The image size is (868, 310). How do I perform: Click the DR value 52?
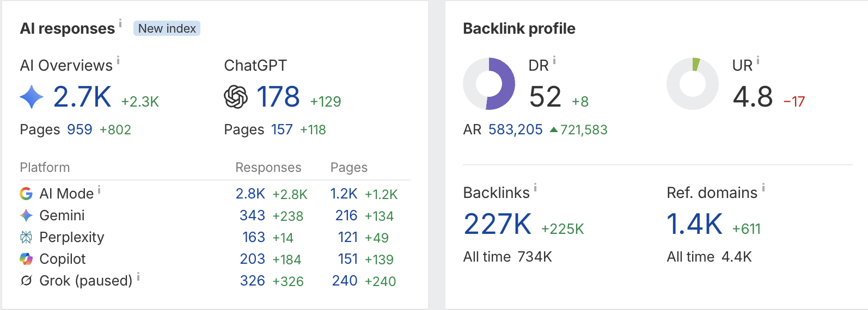click(x=545, y=97)
